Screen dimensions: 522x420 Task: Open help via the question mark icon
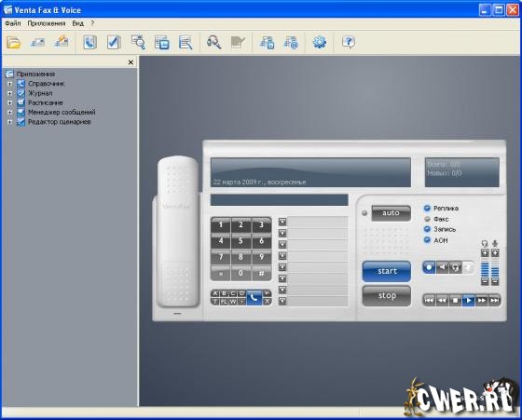(x=349, y=43)
